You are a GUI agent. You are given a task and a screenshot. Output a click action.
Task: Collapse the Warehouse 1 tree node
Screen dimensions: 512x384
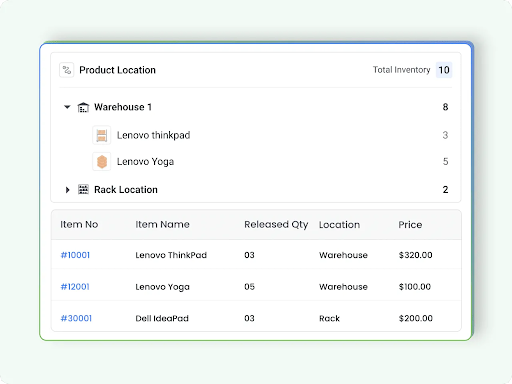click(x=67, y=107)
